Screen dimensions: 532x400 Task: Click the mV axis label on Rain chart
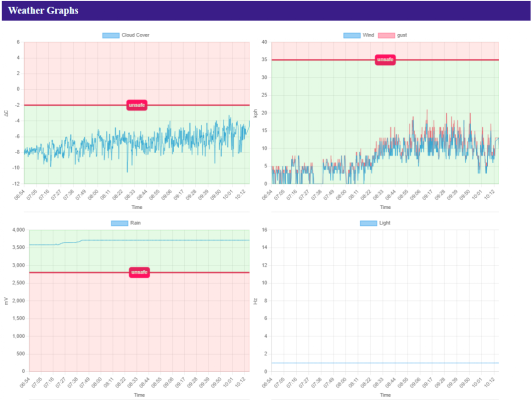point(6,300)
